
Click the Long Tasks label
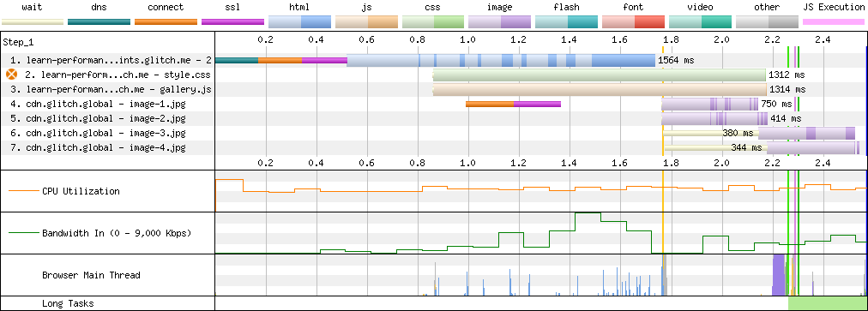click(68, 304)
